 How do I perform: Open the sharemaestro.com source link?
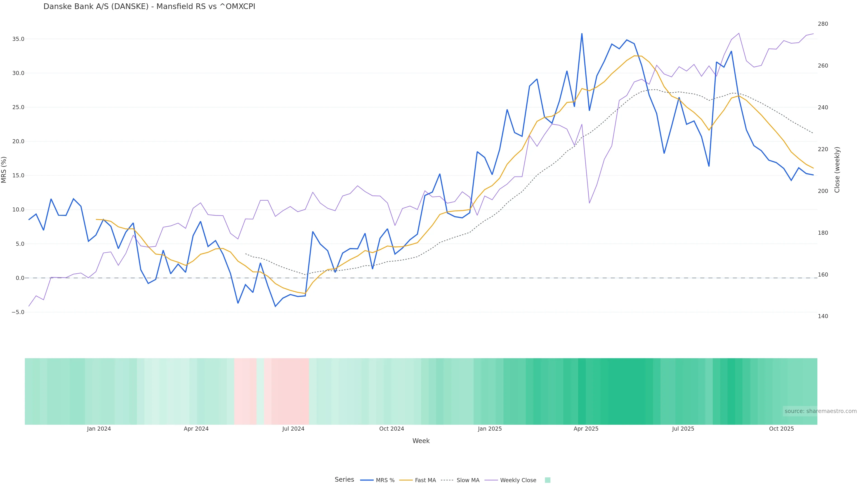coord(820,411)
